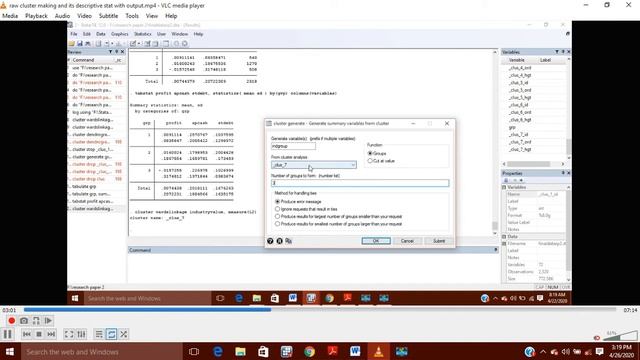Copy command icon in cluster generate dialog
Image resolution: width=640 pixels, height=360 pixels.
coord(289,241)
